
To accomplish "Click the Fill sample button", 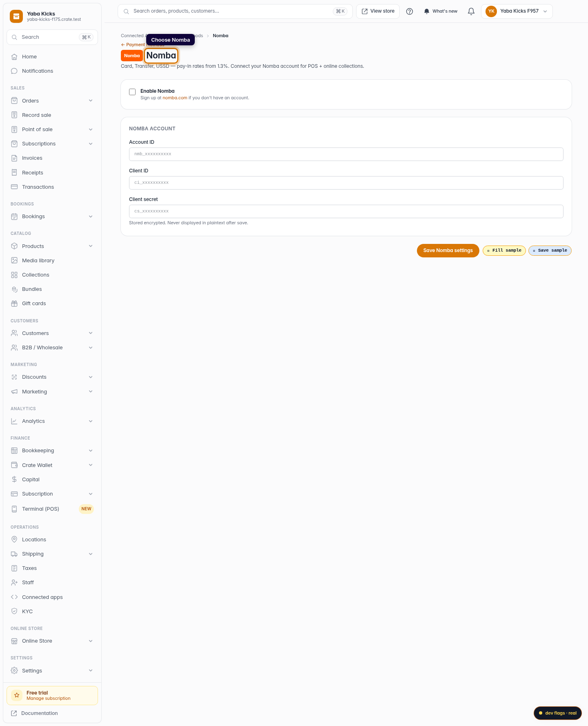I will (504, 250).
